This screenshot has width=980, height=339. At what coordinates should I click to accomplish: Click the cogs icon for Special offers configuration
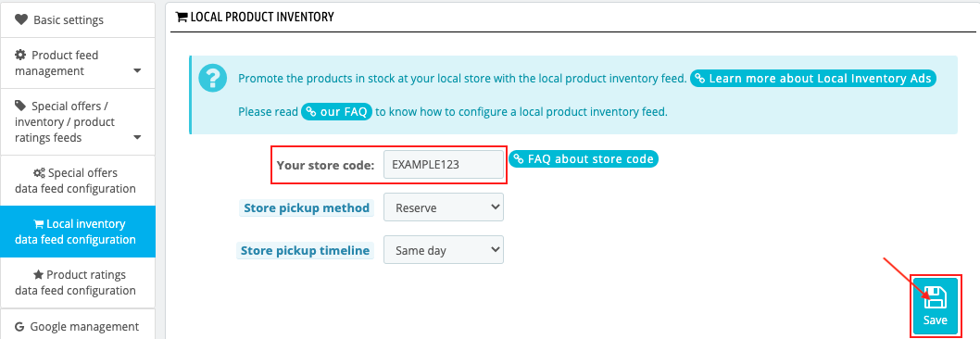(x=39, y=173)
